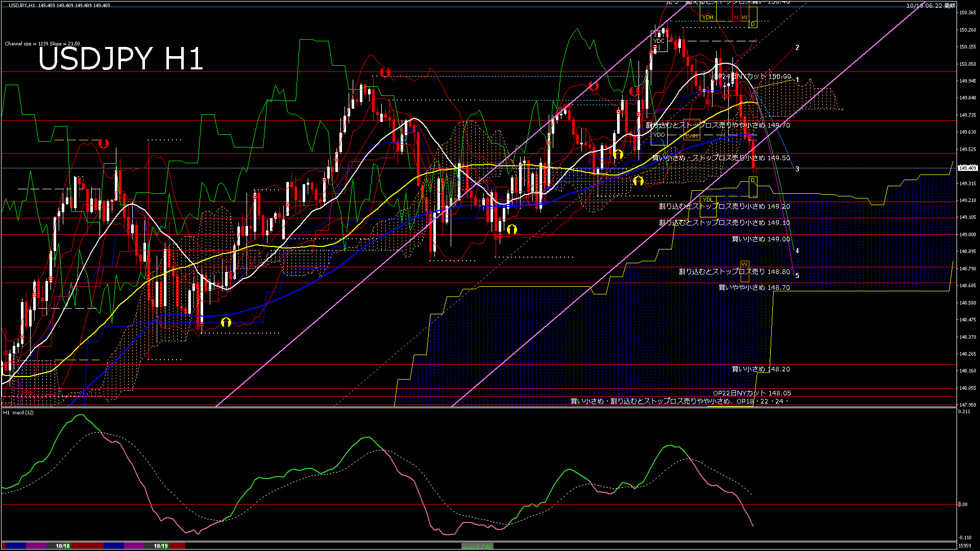
Task: Select the YDO pivot label box
Action: (659, 135)
